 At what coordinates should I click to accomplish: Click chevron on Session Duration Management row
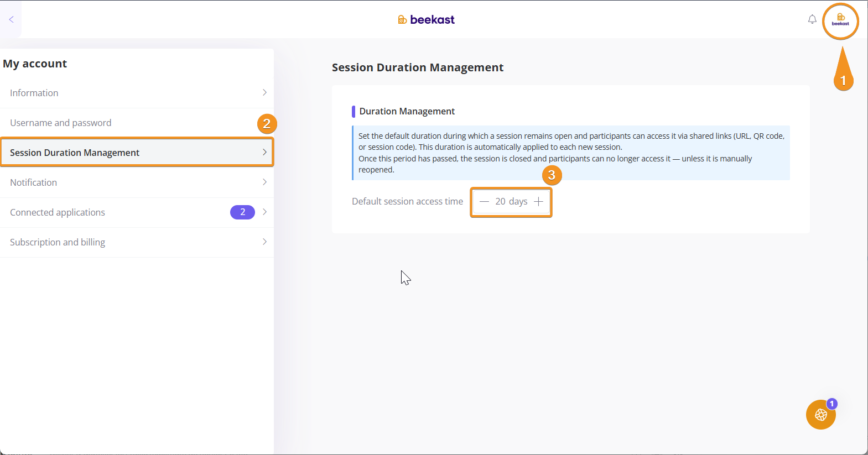tap(264, 152)
